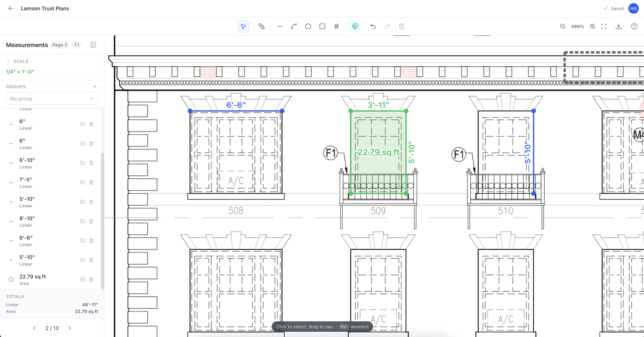The width and height of the screenshot is (644, 337).
Task: Add a new group with plus
Action: pyautogui.click(x=95, y=87)
